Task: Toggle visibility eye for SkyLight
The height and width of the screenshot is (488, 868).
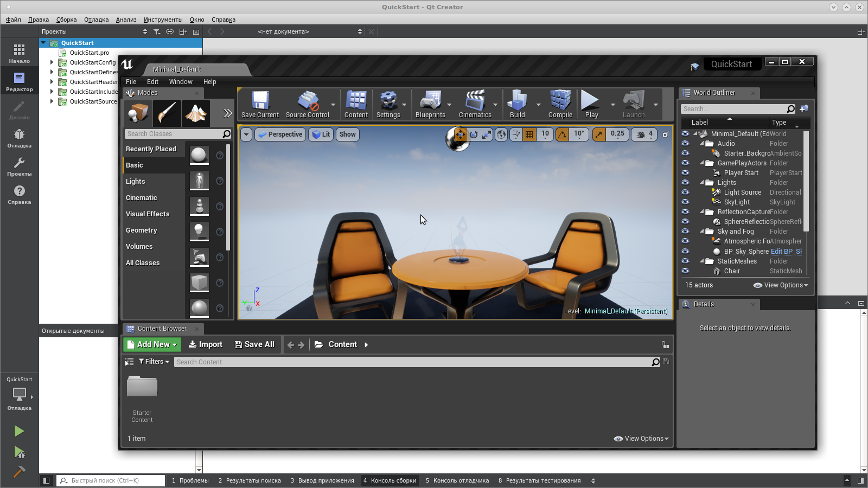Action: click(x=685, y=202)
